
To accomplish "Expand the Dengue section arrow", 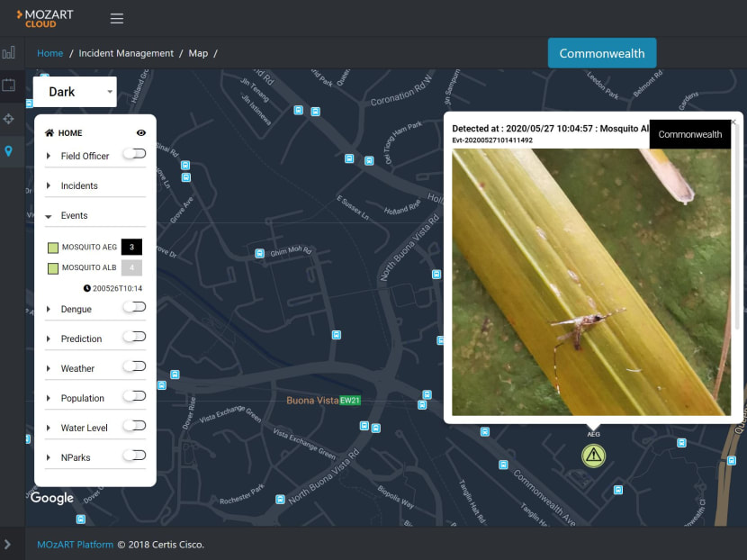I will point(48,310).
